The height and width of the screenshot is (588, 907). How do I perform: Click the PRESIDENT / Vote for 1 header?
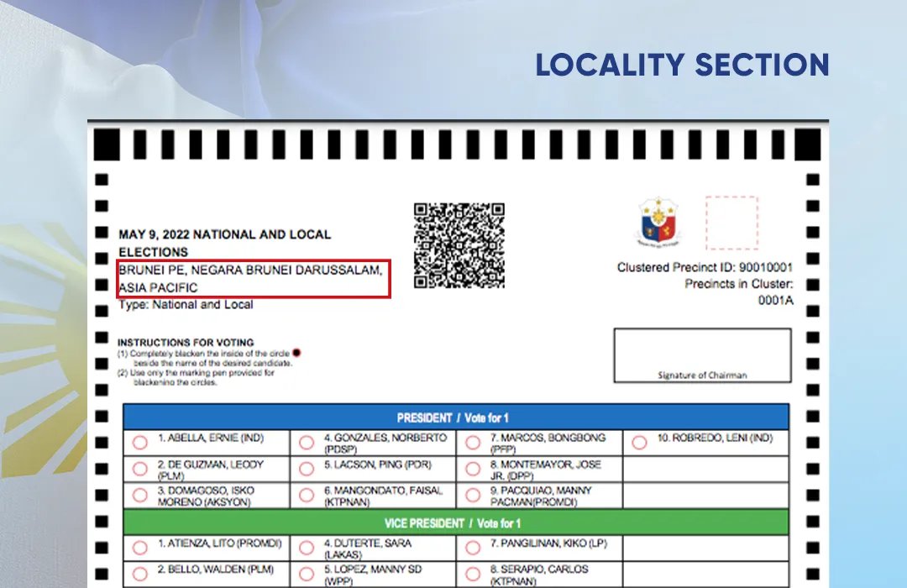point(456,417)
